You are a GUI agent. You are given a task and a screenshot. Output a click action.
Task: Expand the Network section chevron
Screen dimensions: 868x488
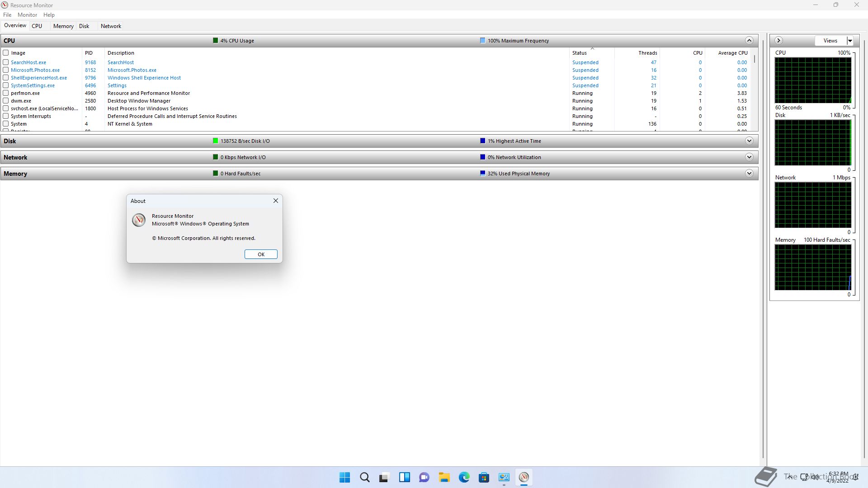(x=749, y=157)
